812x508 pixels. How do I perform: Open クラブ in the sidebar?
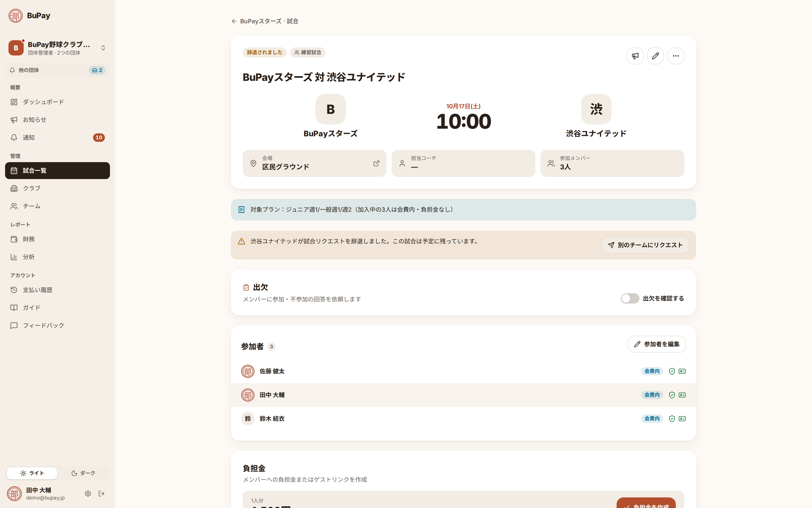[57, 188]
